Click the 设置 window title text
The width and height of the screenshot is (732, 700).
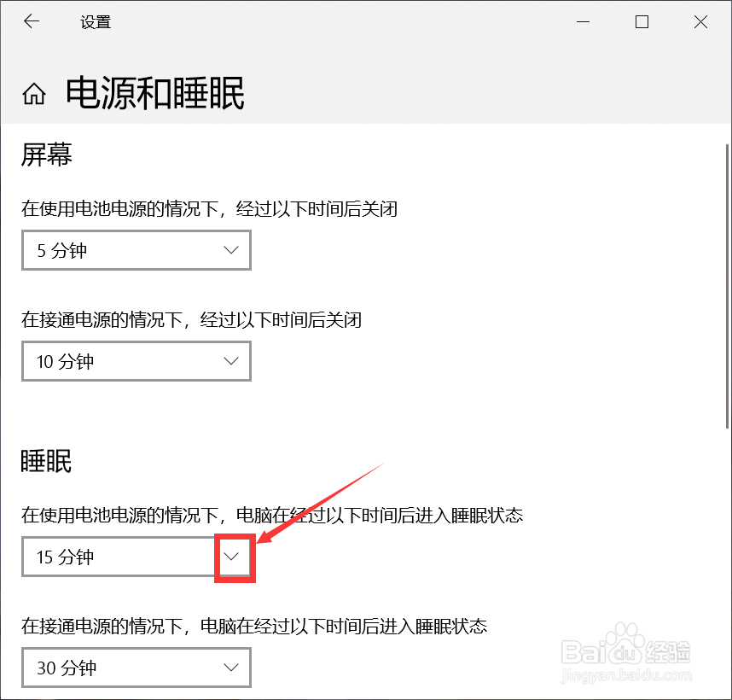(x=96, y=22)
